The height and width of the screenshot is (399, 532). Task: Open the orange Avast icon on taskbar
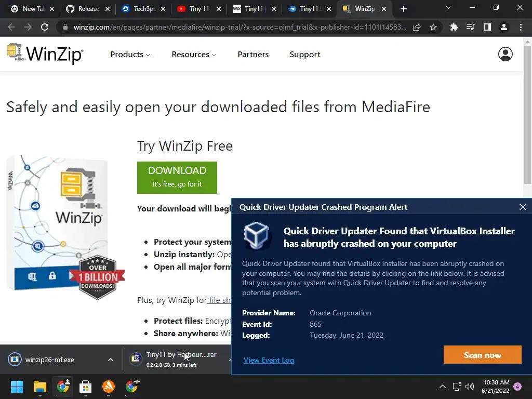coord(109,387)
